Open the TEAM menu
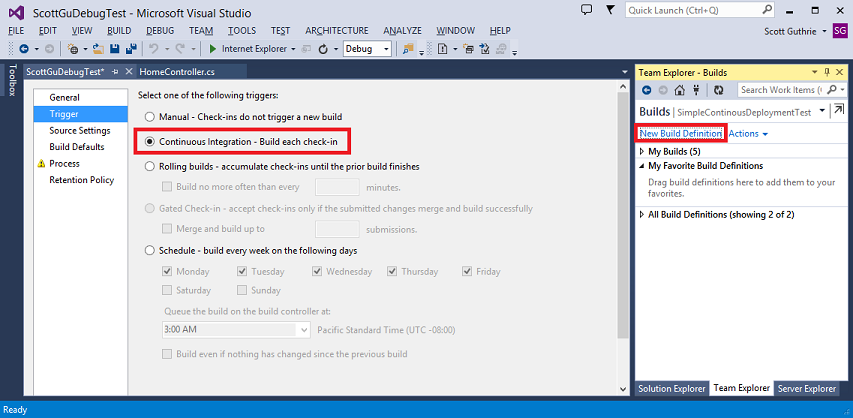Image resolution: width=853 pixels, height=418 pixels. point(201,31)
